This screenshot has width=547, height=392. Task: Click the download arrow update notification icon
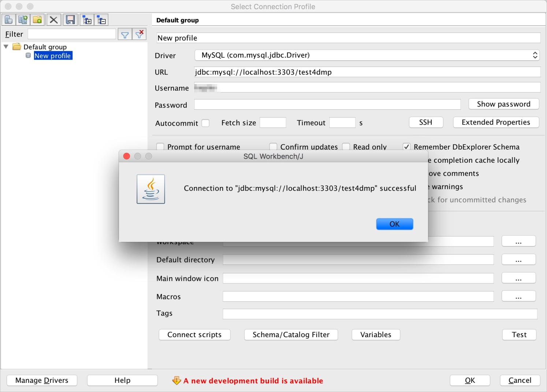pyautogui.click(x=176, y=381)
